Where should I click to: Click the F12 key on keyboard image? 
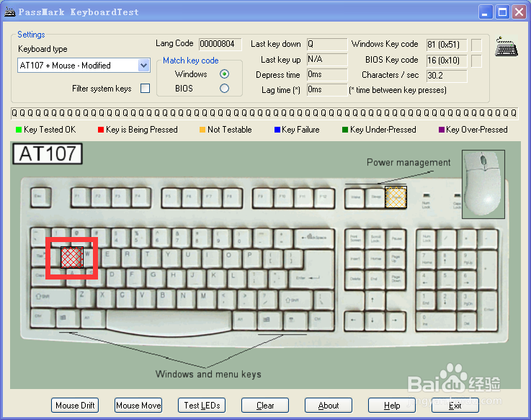coord(324,197)
